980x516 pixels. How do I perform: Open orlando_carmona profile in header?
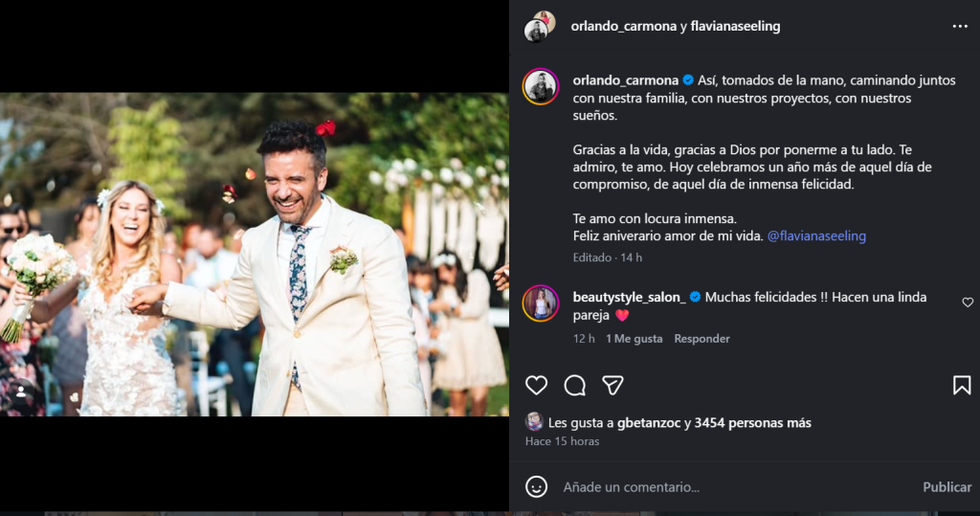(623, 27)
